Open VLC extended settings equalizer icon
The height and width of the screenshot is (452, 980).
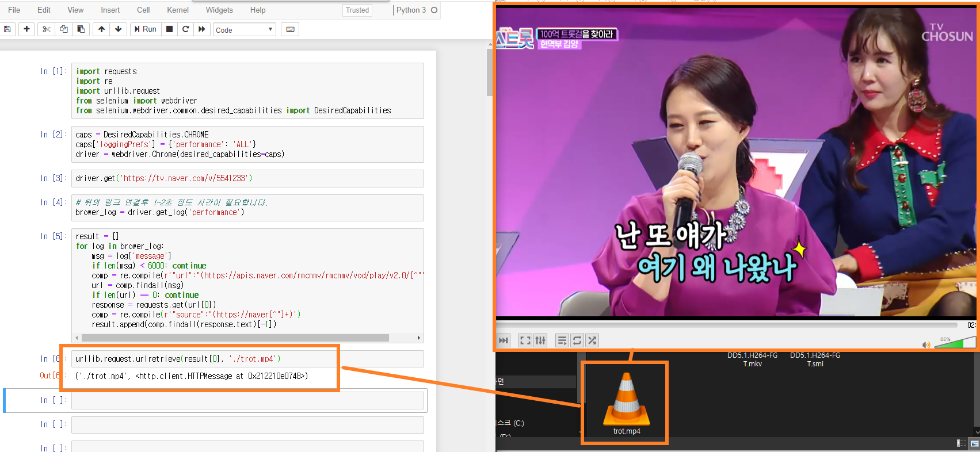pos(540,340)
